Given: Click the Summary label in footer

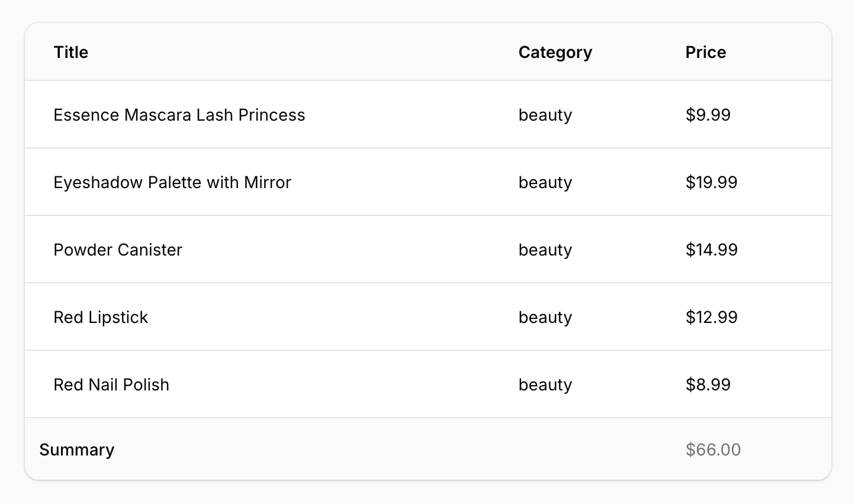Looking at the screenshot, I should point(76,450).
